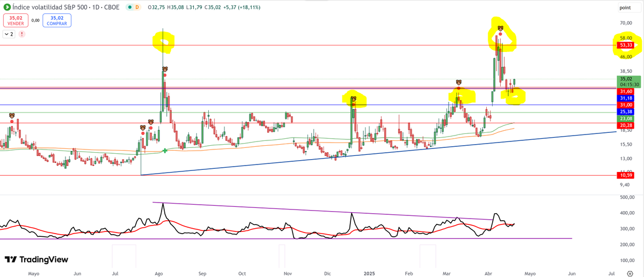644x277 pixels.
Task: Click the 53,33 red price label
Action: click(x=626, y=45)
